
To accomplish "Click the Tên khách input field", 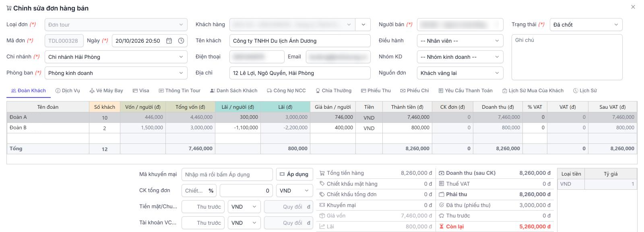I will (300, 41).
